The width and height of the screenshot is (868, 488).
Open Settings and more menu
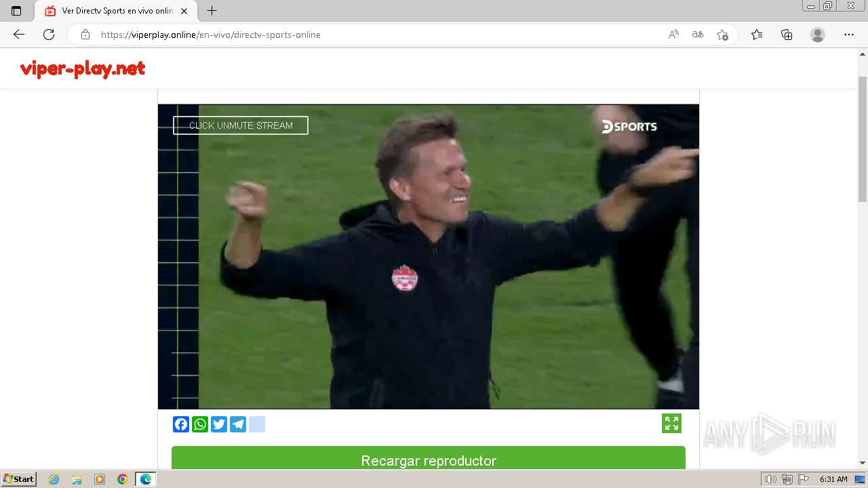click(849, 35)
